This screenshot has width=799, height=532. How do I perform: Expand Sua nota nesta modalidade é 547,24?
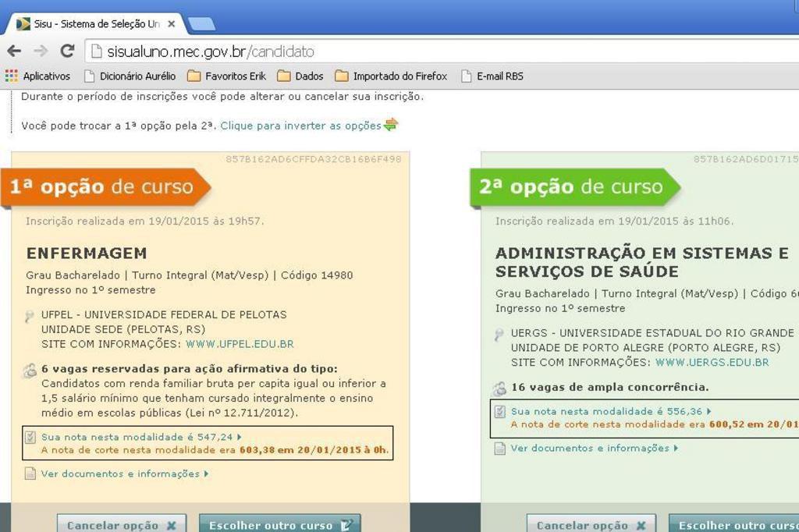click(x=141, y=437)
